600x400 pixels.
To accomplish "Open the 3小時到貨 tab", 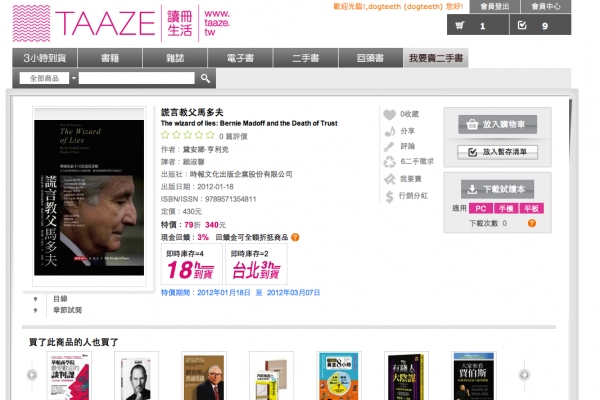I will pyautogui.click(x=45, y=58).
